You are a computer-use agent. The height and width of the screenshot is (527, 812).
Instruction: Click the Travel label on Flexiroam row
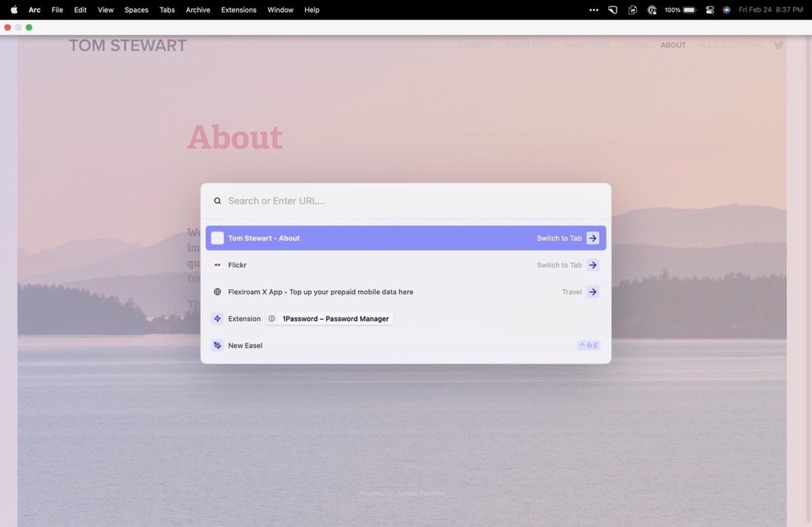click(571, 292)
